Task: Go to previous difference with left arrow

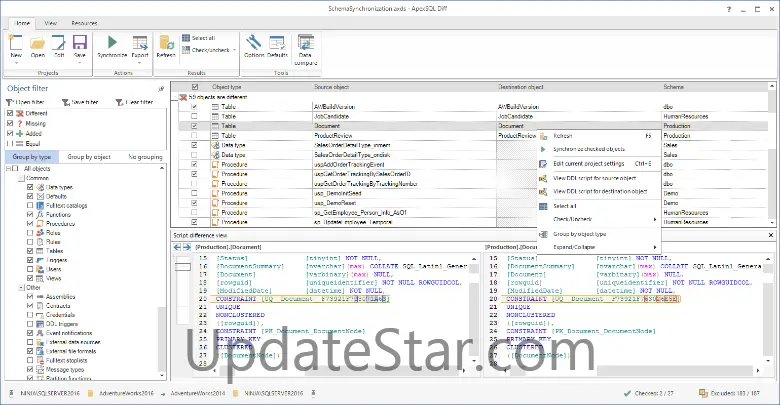Action: (177, 247)
